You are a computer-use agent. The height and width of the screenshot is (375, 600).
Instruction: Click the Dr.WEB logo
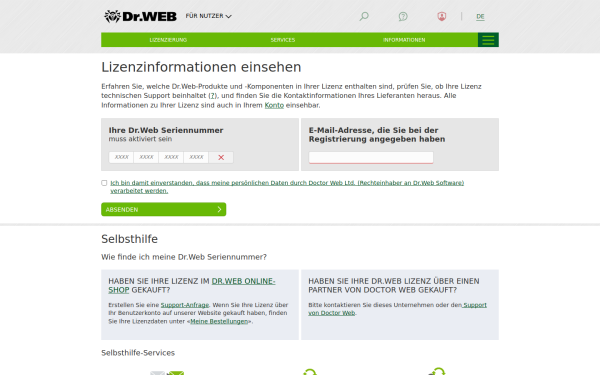(x=140, y=16)
